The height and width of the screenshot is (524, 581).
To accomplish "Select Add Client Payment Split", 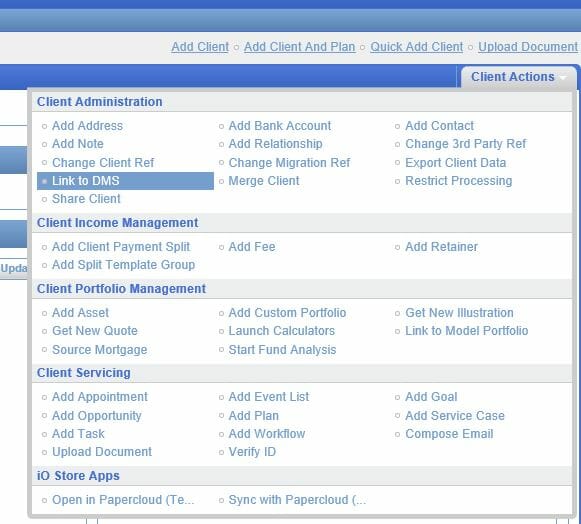I will coord(121,247).
